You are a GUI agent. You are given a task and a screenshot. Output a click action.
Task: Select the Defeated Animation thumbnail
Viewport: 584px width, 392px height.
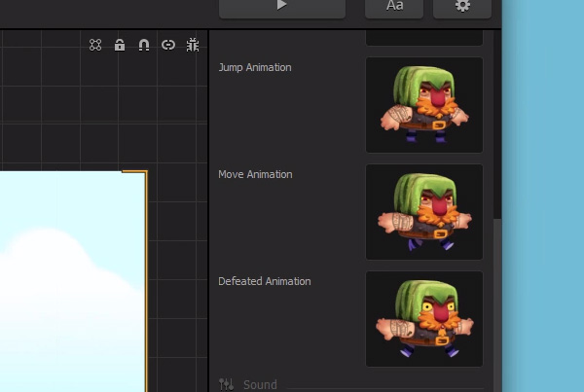pos(424,319)
